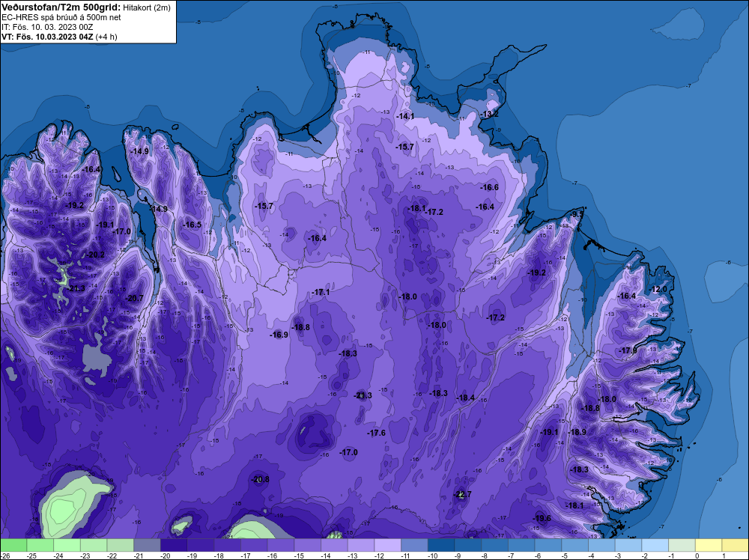Select the -16 label in the color legend
Screen dimensions: 749x560
273,556
